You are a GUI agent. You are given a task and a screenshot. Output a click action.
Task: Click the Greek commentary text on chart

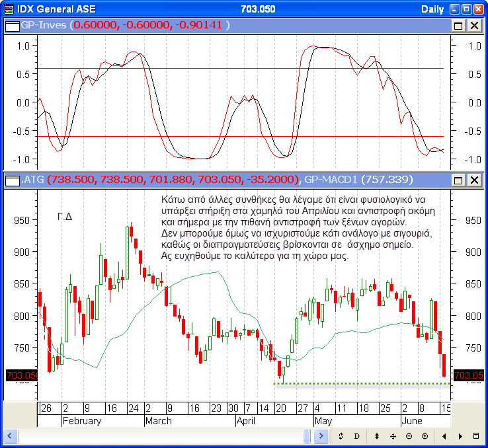pos(298,227)
